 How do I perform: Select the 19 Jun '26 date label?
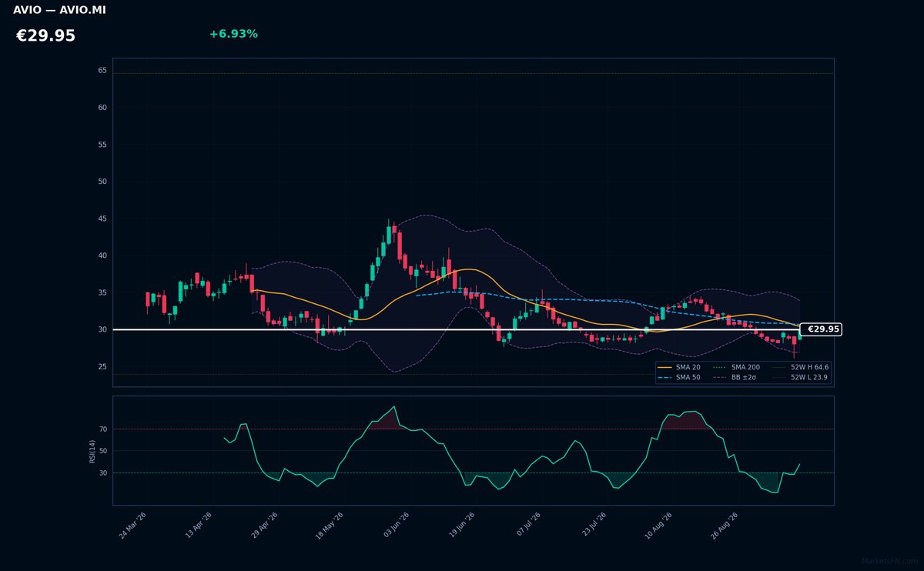tap(462, 526)
